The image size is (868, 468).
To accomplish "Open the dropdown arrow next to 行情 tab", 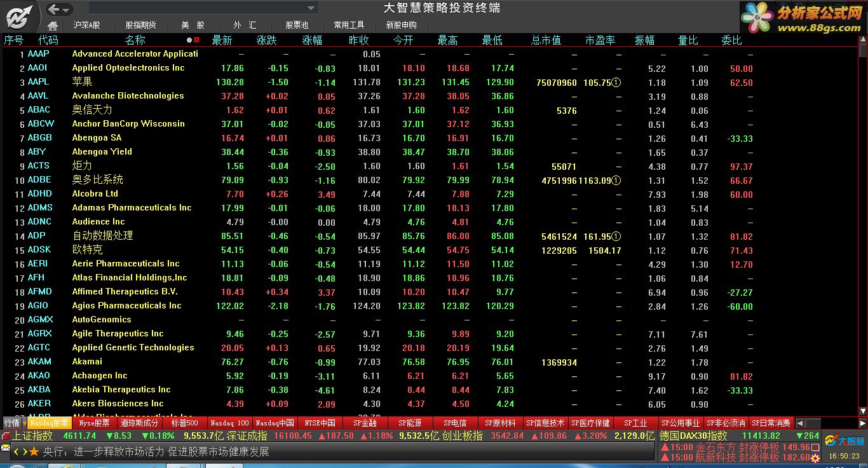I will click(24, 423).
